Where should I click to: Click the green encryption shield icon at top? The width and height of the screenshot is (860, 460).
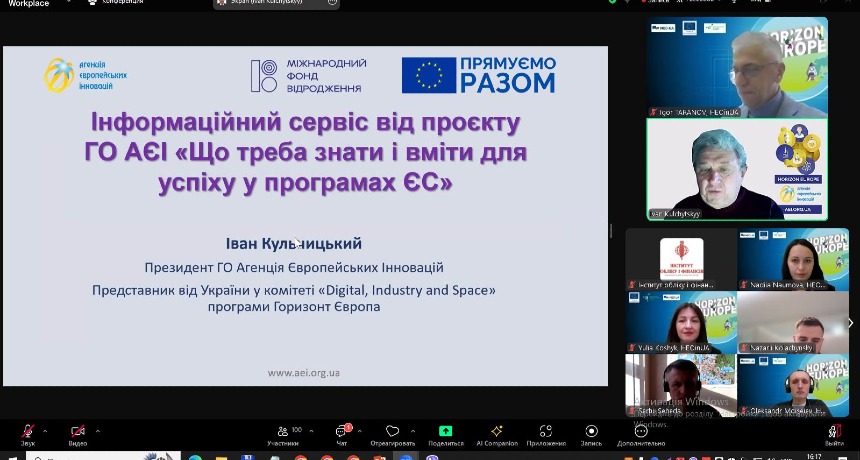point(613,2)
